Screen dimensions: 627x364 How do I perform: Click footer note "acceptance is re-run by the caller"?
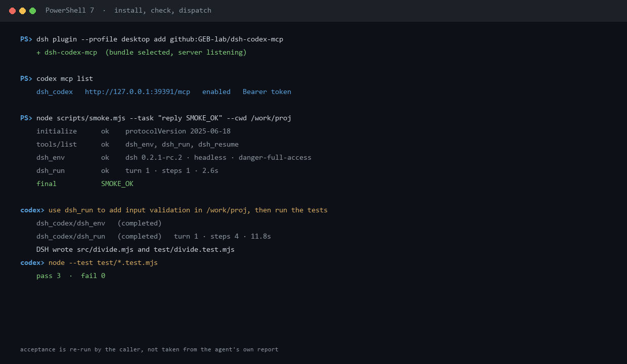(x=149, y=349)
